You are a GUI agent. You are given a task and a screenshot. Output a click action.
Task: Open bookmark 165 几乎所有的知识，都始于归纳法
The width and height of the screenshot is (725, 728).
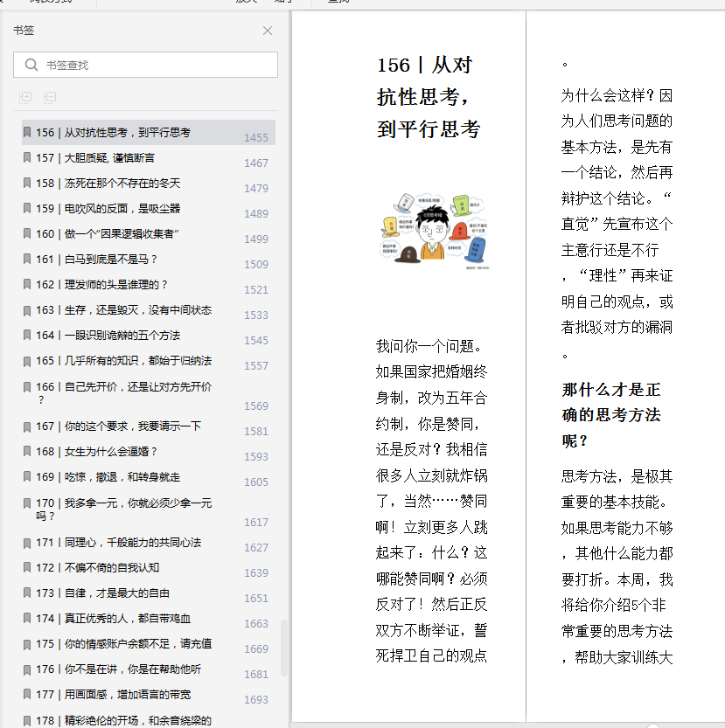(123, 361)
